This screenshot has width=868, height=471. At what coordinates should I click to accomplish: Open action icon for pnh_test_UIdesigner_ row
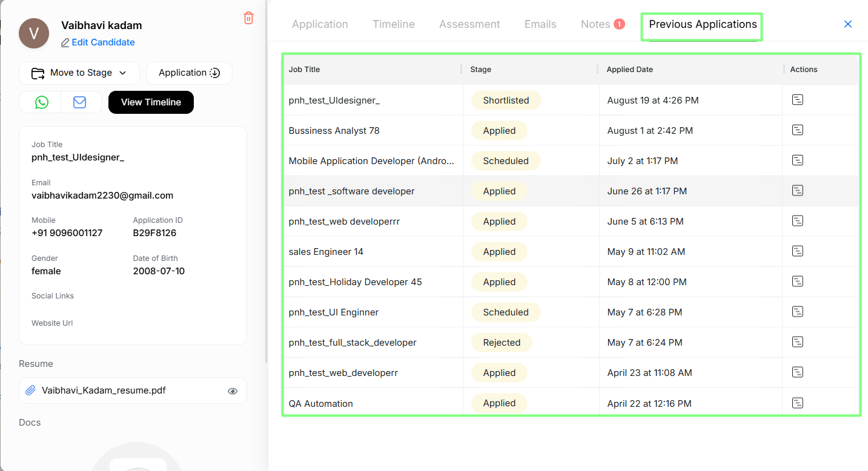[x=798, y=100]
